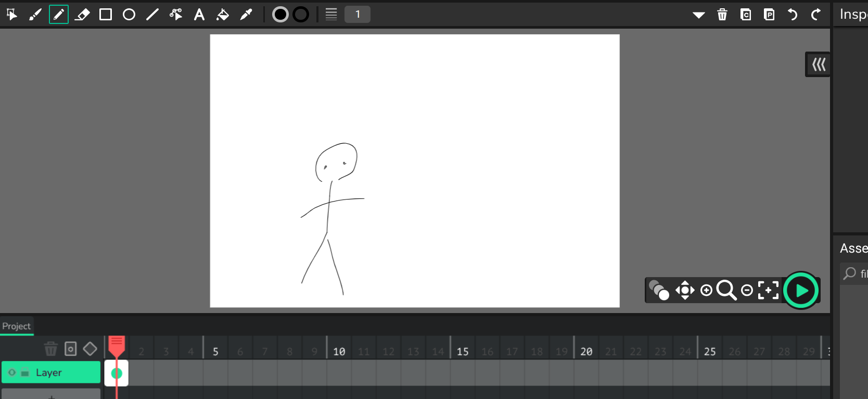868x399 pixels.
Task: Open brush stroke options lines menu
Action: click(331, 15)
